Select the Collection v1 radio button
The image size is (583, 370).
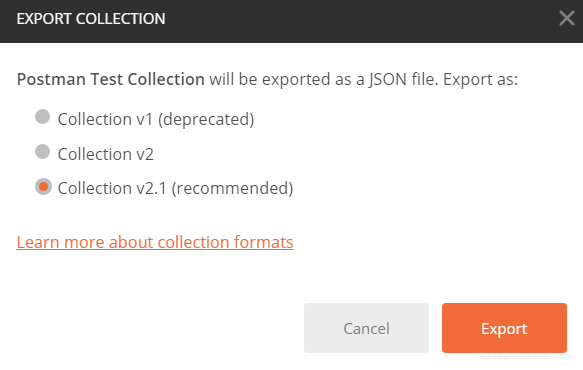coord(42,116)
